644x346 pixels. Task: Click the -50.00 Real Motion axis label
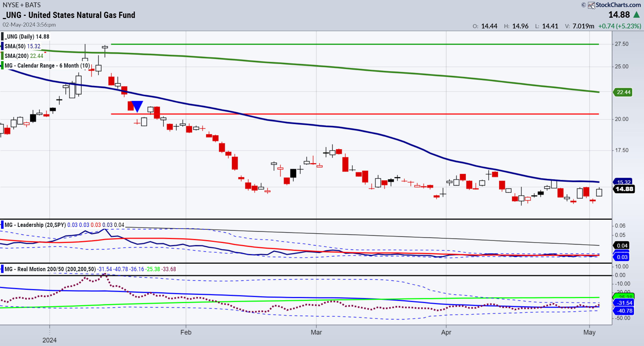pos(623,318)
